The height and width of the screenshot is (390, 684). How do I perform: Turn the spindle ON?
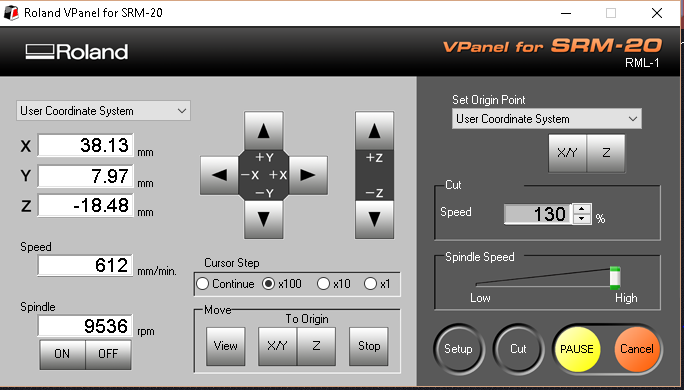point(62,353)
